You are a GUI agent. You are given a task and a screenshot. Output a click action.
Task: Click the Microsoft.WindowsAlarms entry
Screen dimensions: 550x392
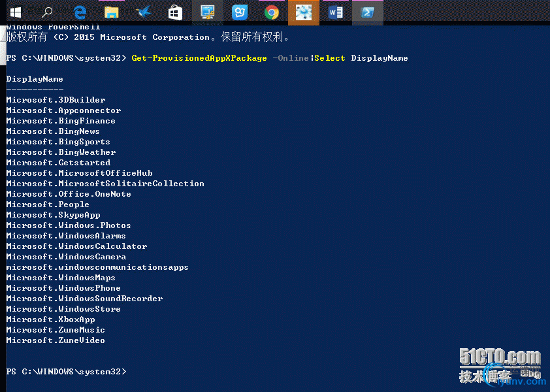(x=66, y=237)
